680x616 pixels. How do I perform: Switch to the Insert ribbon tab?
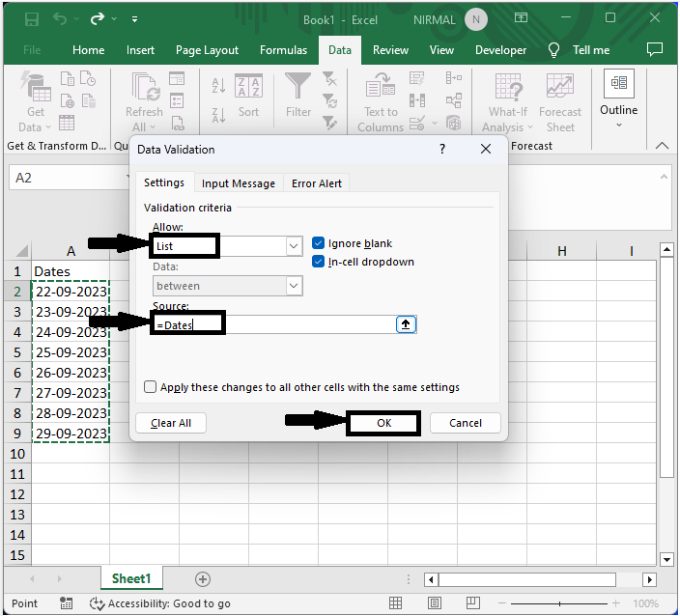(x=140, y=50)
